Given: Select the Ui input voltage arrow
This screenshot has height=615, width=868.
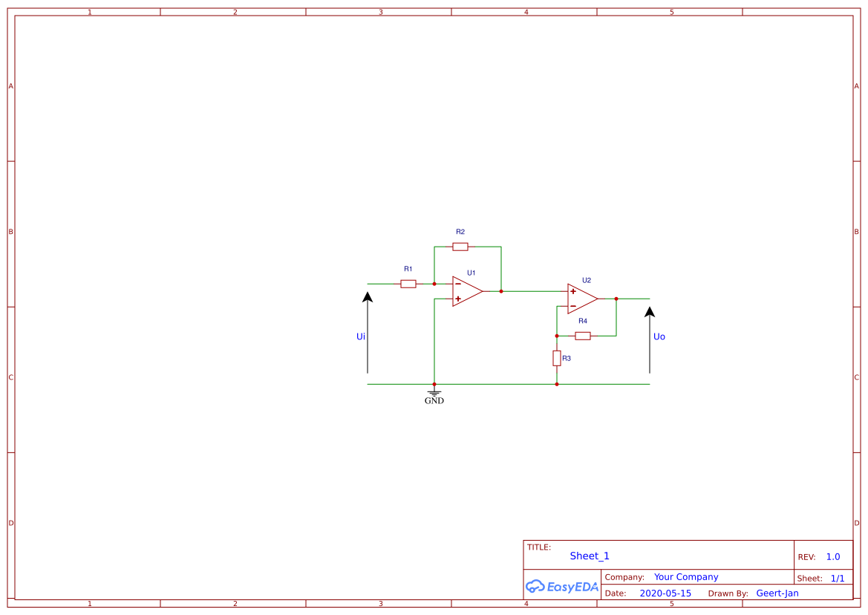Looking at the screenshot, I should pyautogui.click(x=367, y=330).
